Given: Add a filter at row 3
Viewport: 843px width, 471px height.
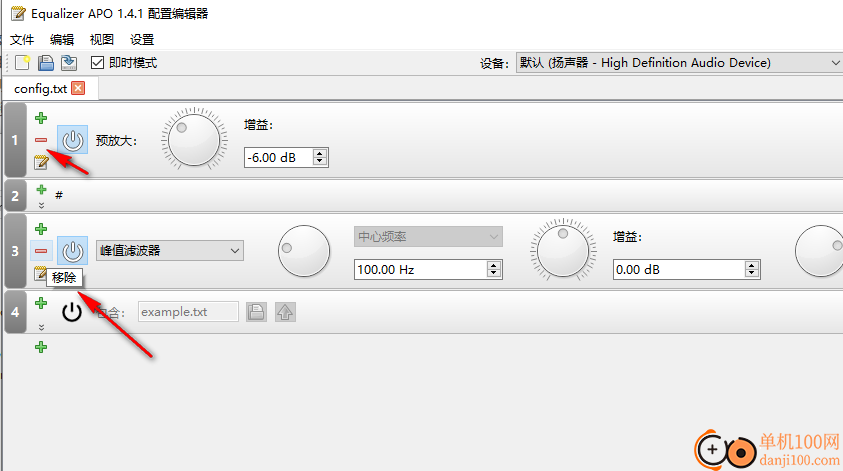Looking at the screenshot, I should pyautogui.click(x=41, y=229).
